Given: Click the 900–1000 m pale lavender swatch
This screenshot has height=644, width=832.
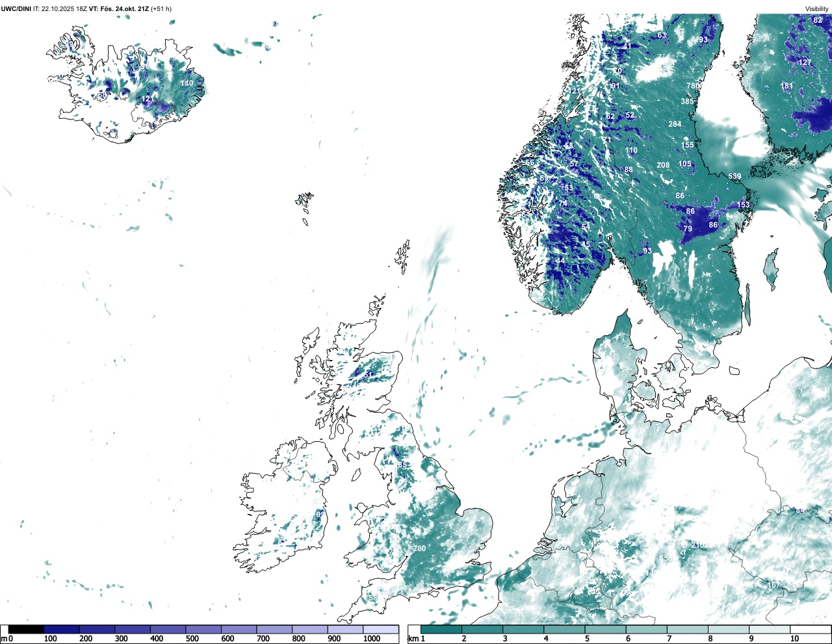Looking at the screenshot, I should pyautogui.click(x=345, y=629).
